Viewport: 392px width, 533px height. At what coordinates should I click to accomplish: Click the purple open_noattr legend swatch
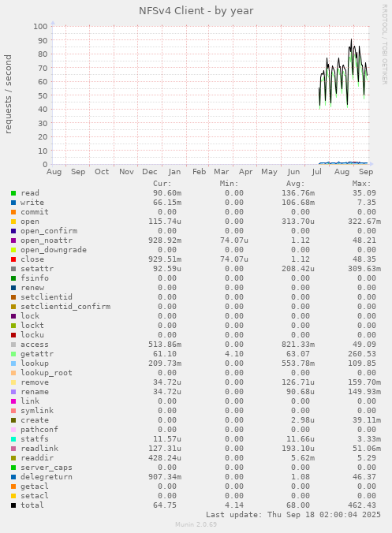(x=13, y=240)
